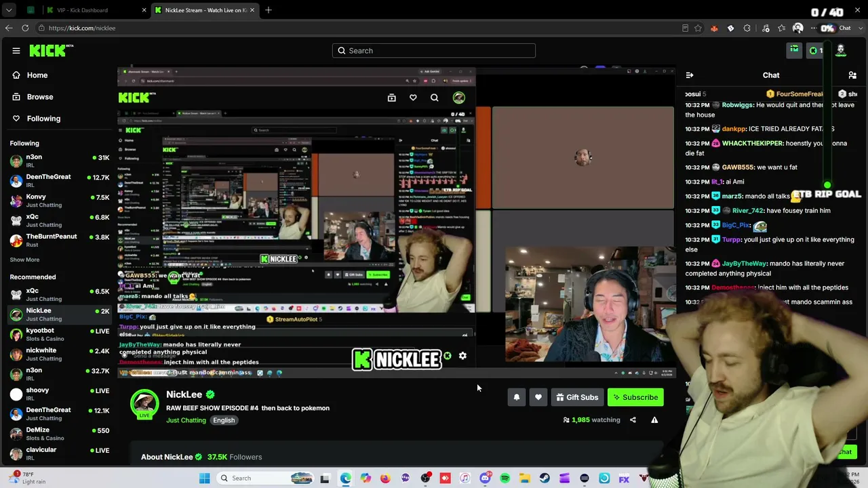Viewport: 868px width, 488px height.
Task: Click Konvy's avatar icon in sidebar
Action: 16,201
